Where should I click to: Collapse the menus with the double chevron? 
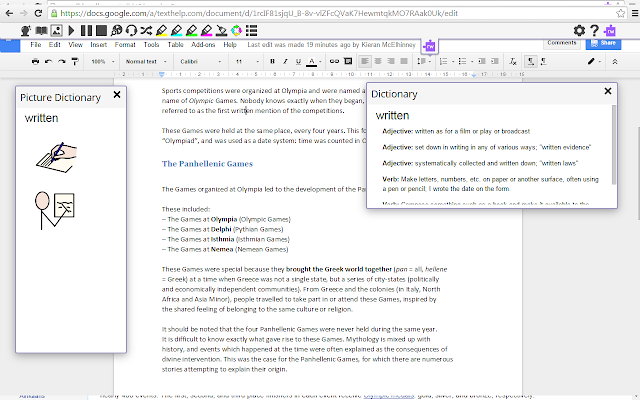[615, 62]
